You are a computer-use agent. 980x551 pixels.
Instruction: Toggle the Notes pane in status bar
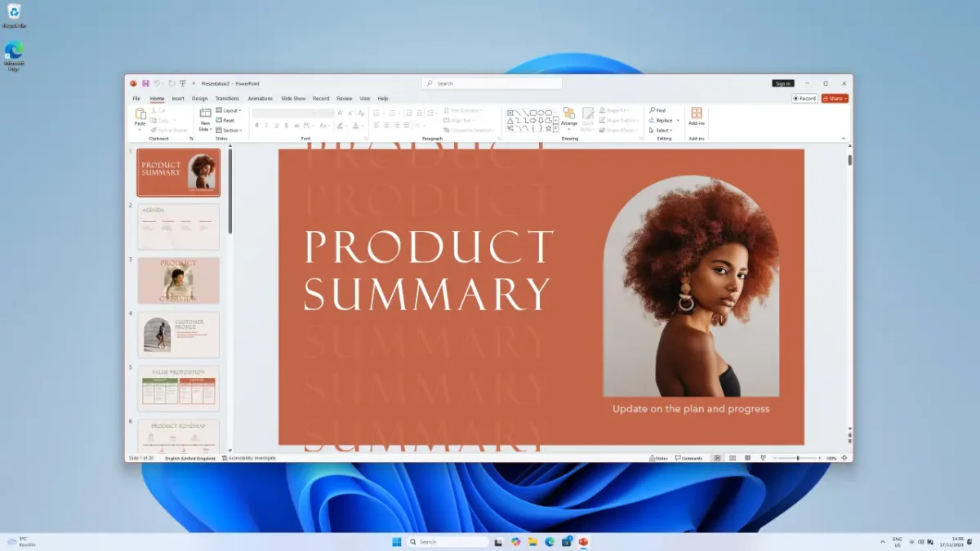[659, 458]
